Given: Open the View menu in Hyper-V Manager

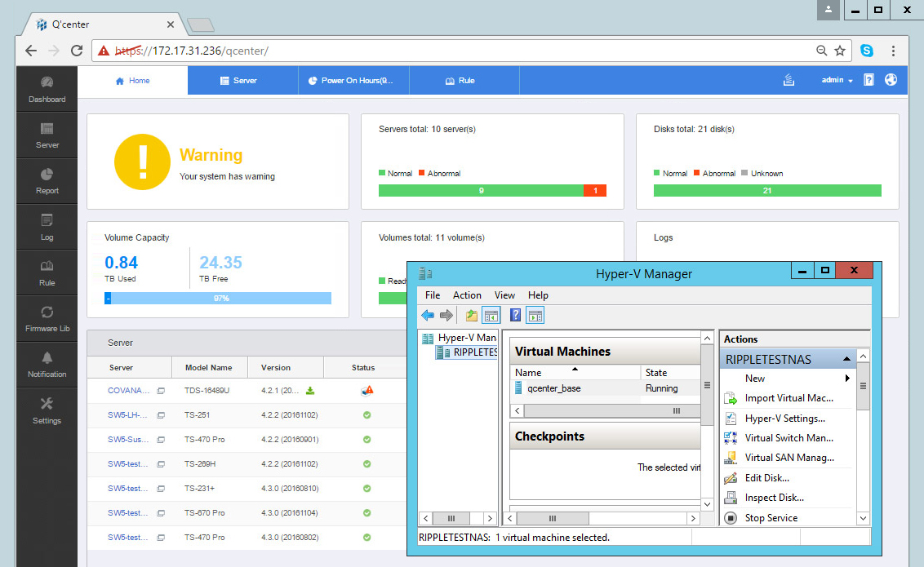Looking at the screenshot, I should click(504, 295).
